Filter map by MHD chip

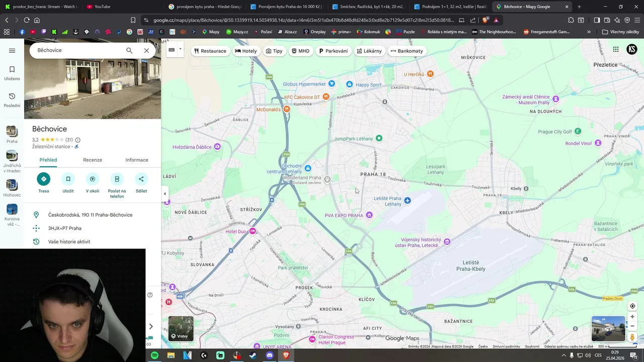coord(300,51)
